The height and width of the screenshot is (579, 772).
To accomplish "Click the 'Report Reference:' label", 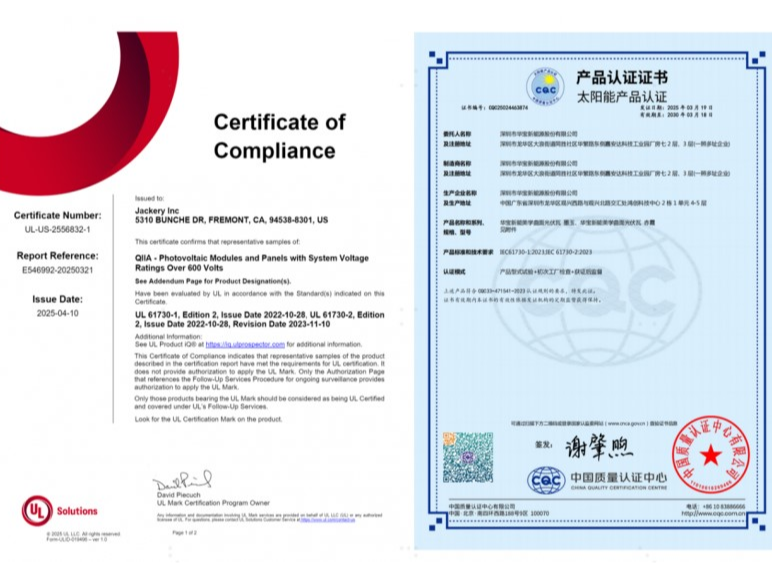I will coord(58,256).
